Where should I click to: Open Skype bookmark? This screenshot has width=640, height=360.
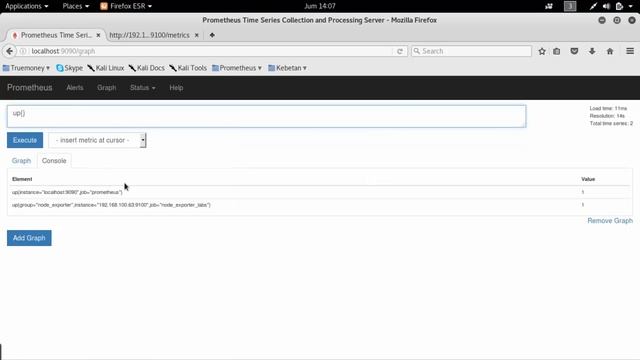click(69, 68)
